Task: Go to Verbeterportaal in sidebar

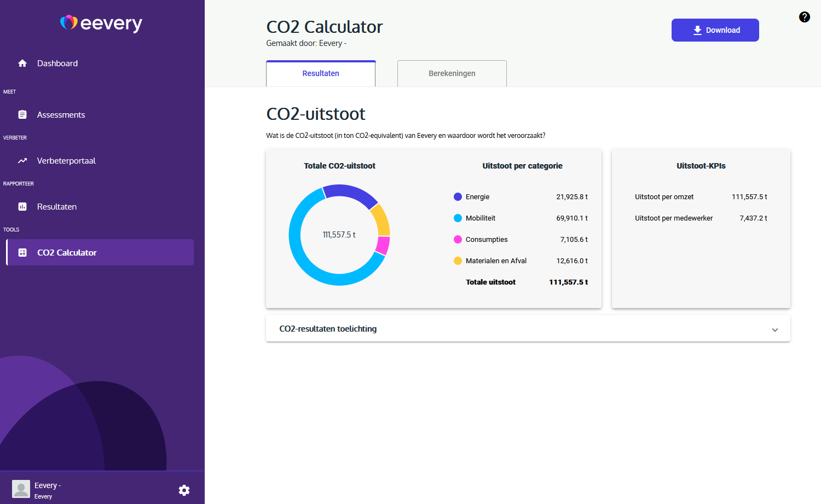Action: pos(66,161)
